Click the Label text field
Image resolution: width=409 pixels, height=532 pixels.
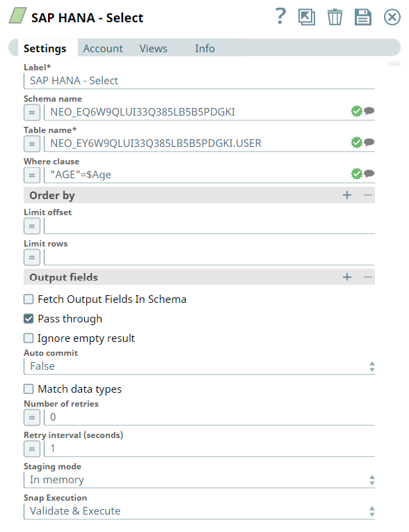click(199, 81)
